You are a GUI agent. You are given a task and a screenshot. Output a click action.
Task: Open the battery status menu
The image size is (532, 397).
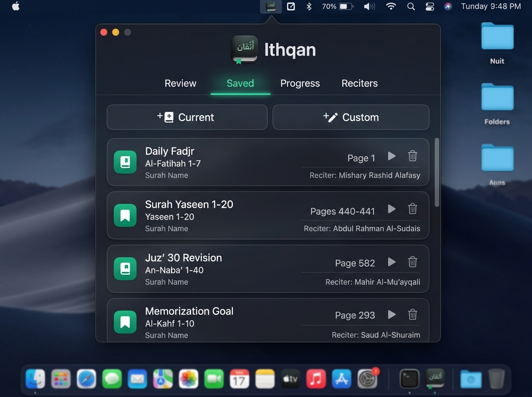337,6
